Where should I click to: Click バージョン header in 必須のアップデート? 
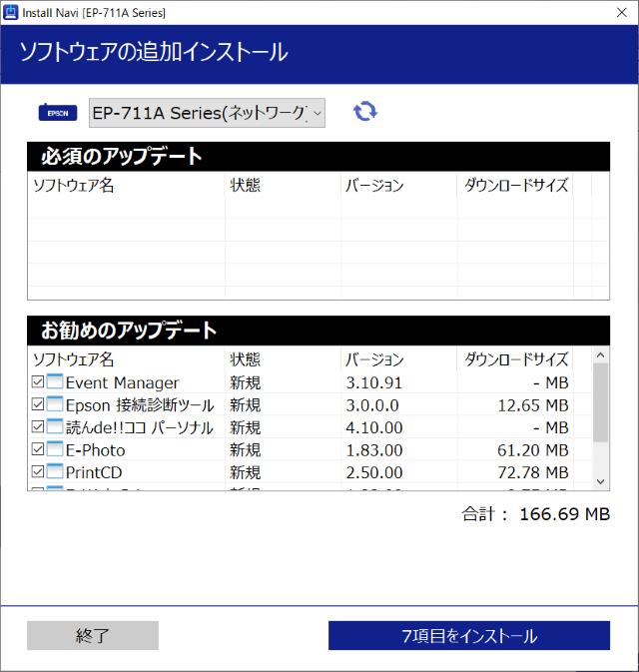[x=374, y=186]
